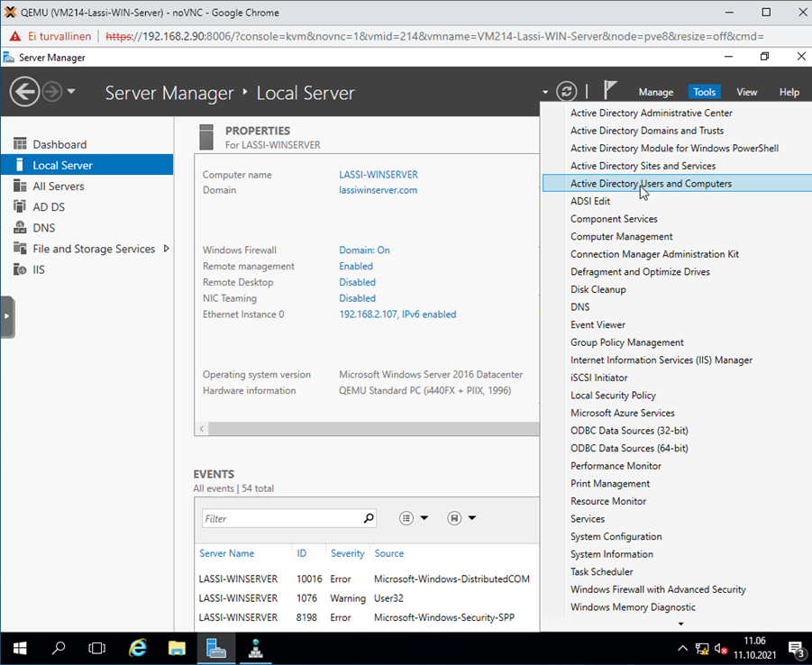Open the notifications flag icon
This screenshot has width=812, height=665.
coord(609,91)
